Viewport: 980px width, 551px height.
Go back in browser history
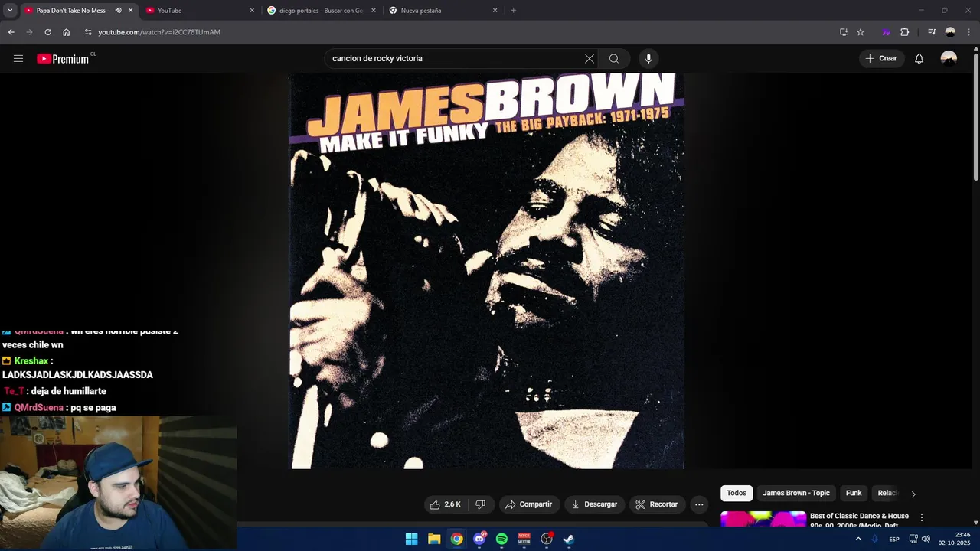11,32
